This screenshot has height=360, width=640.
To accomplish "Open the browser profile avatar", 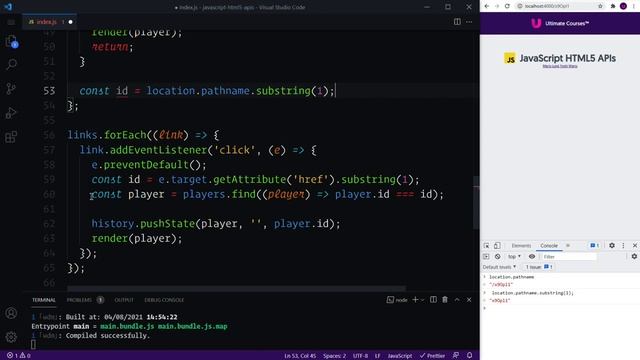I will click(623, 6).
